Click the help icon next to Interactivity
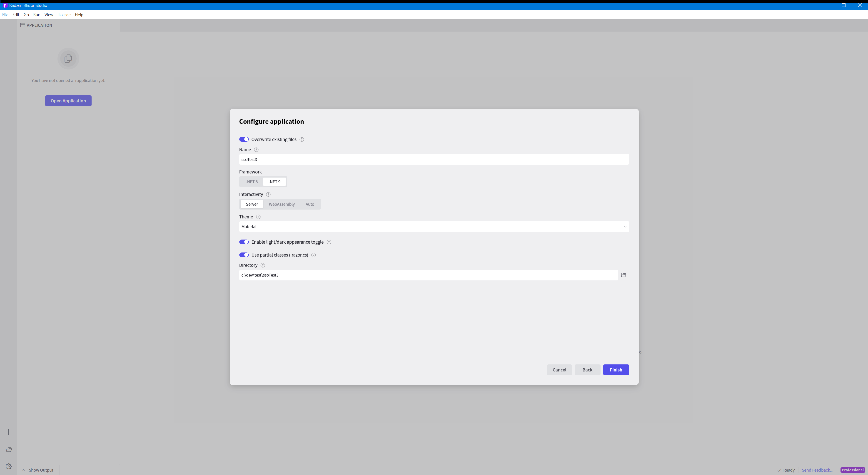Screen dimensions: 868x475 pos(268,194)
